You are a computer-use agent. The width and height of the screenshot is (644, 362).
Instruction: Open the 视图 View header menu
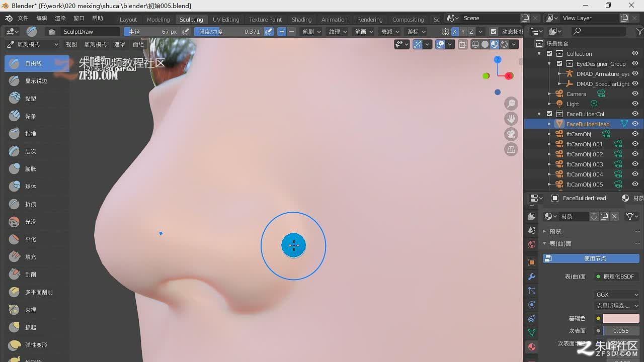71,44
